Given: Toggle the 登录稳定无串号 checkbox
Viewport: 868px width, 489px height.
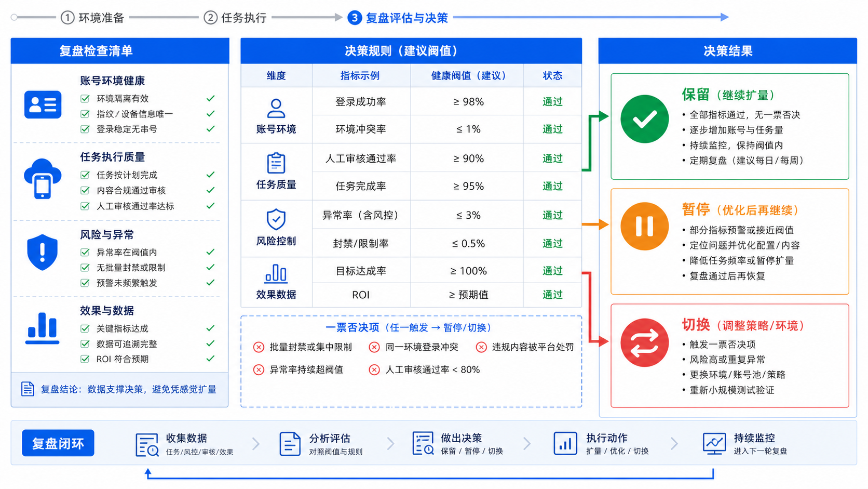Looking at the screenshot, I should click(85, 129).
